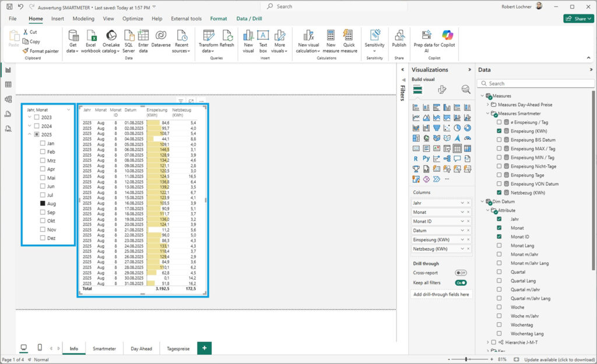597x364 pixels.
Task: Save the report with the disk icon
Action: 9,7
